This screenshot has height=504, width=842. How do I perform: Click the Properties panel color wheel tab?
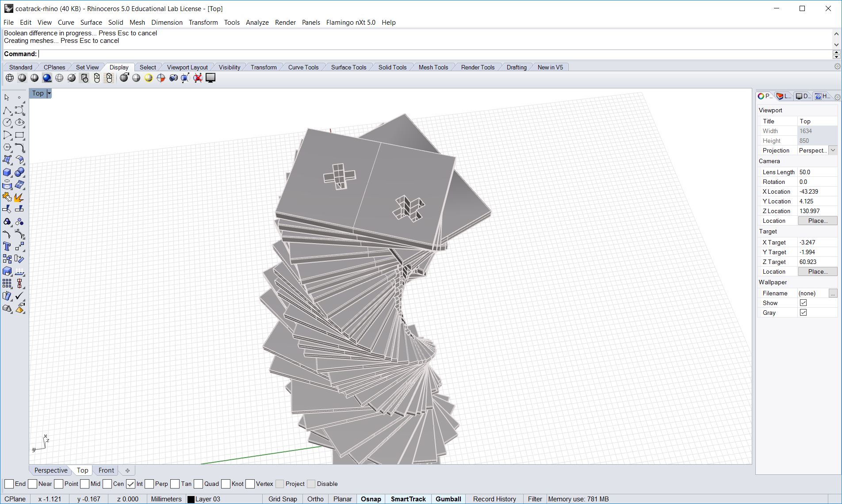click(x=765, y=96)
